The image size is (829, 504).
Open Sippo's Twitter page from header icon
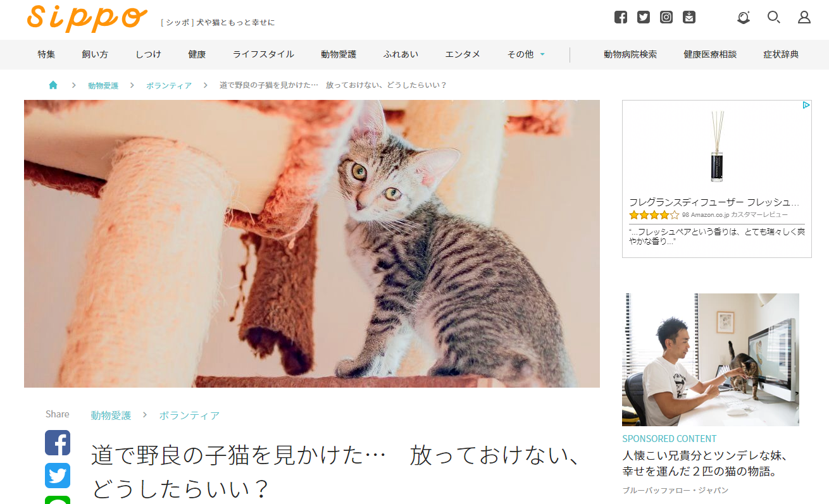(644, 17)
